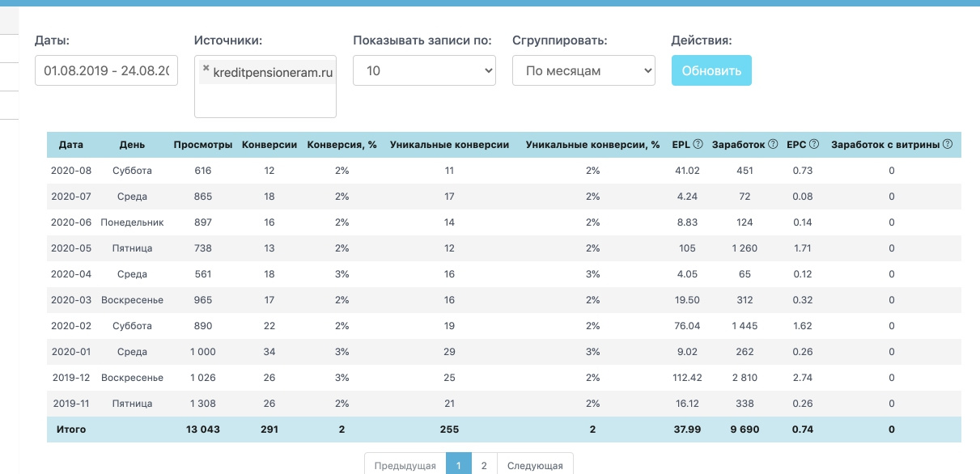
Task: Sort by Уникальные конверсии, % column header
Action: (592, 145)
